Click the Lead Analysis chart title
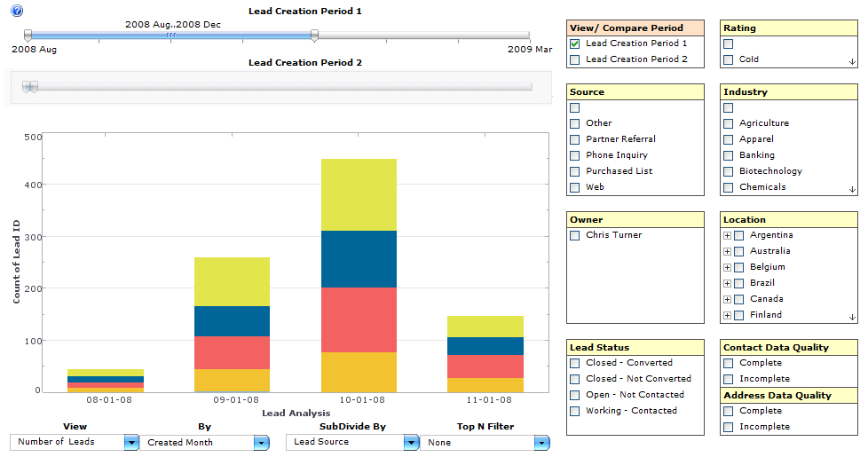The height and width of the screenshot is (457, 868). (296, 413)
